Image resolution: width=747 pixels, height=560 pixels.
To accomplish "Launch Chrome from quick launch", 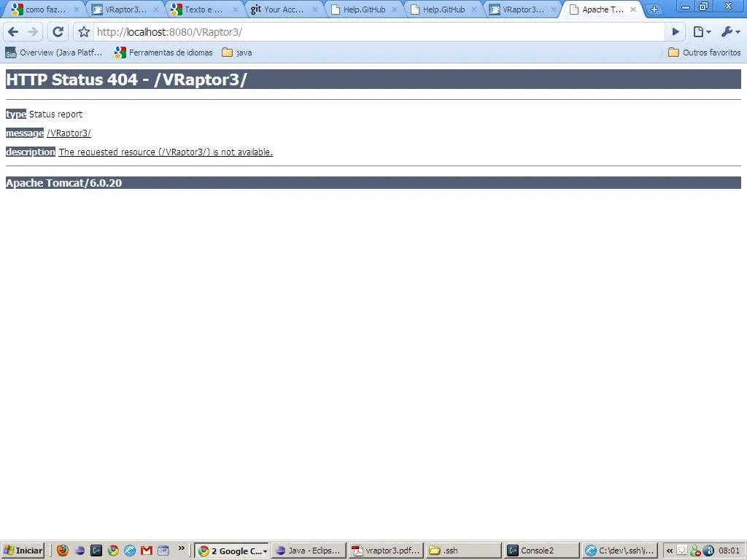I will pyautogui.click(x=113, y=551).
